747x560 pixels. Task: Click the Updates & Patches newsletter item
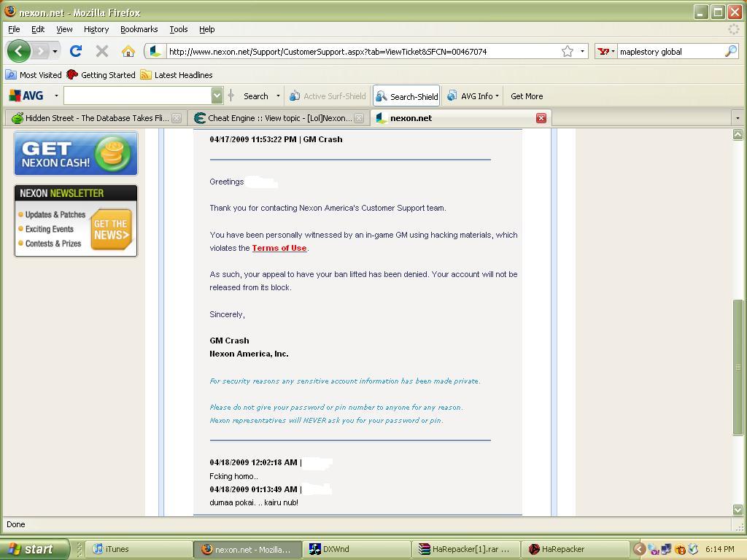(55, 215)
